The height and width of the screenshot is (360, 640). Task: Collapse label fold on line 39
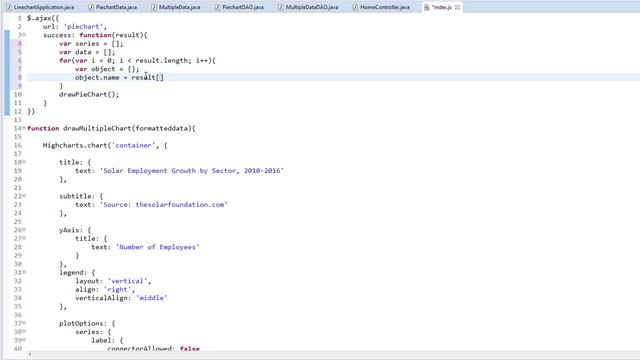24,340
